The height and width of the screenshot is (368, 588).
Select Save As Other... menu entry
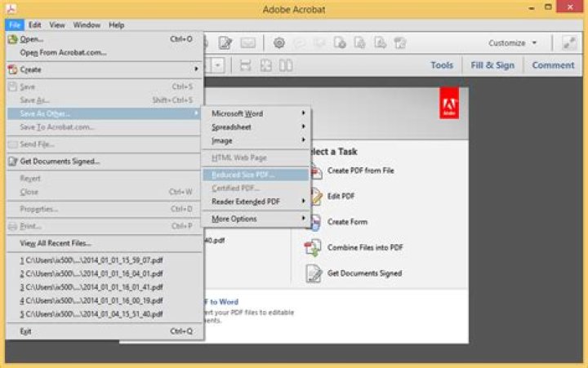click(105, 113)
